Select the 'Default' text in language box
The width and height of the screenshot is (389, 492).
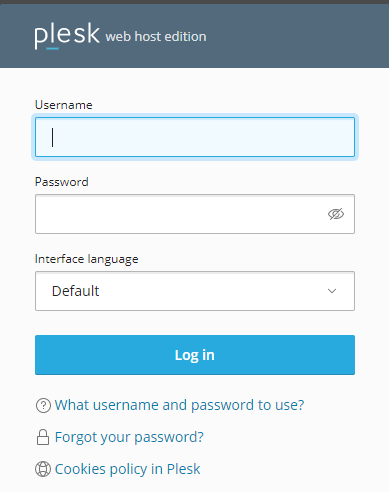(75, 291)
